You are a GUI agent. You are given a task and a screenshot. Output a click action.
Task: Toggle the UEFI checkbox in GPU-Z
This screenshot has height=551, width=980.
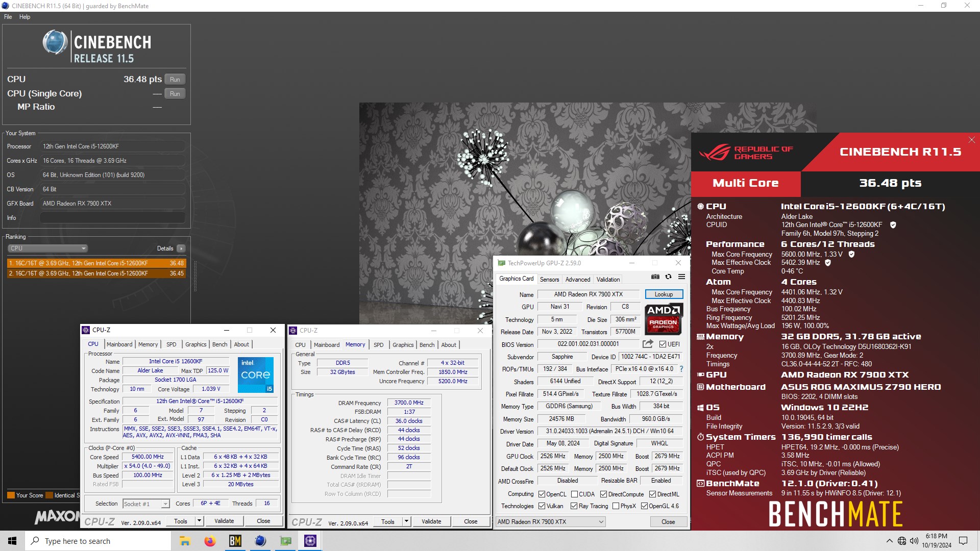[663, 344]
